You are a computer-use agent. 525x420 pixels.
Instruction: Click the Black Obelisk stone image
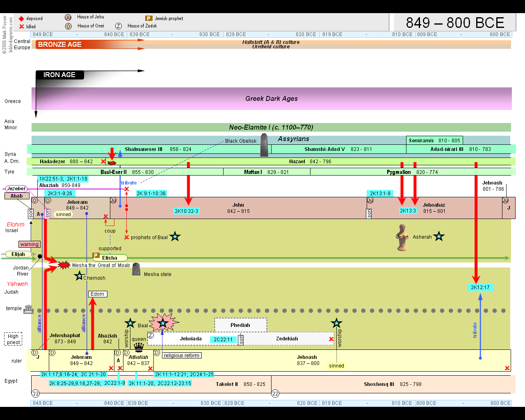[265, 145]
